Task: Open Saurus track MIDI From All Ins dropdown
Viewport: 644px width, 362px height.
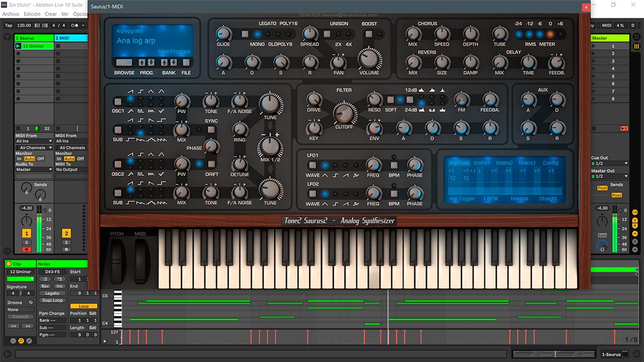Action: click(34, 142)
